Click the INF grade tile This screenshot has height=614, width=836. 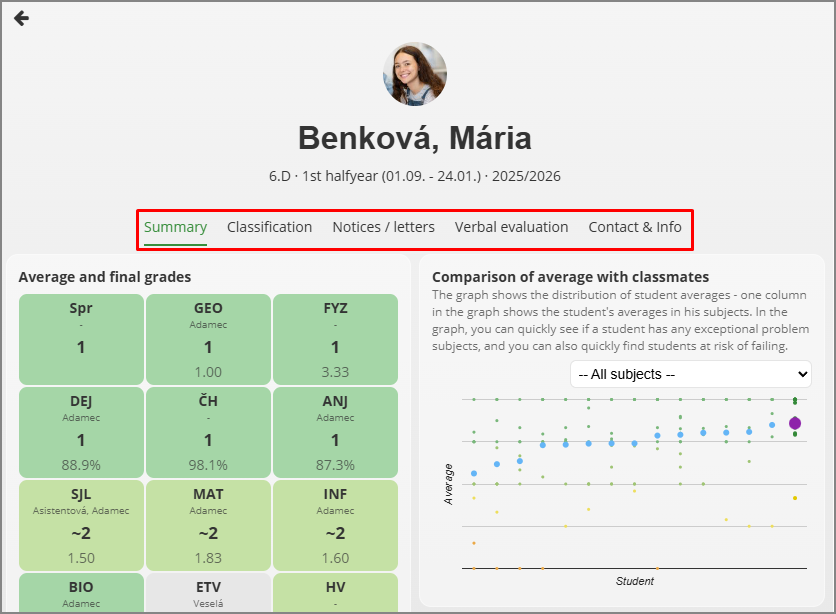pyautogui.click(x=335, y=524)
